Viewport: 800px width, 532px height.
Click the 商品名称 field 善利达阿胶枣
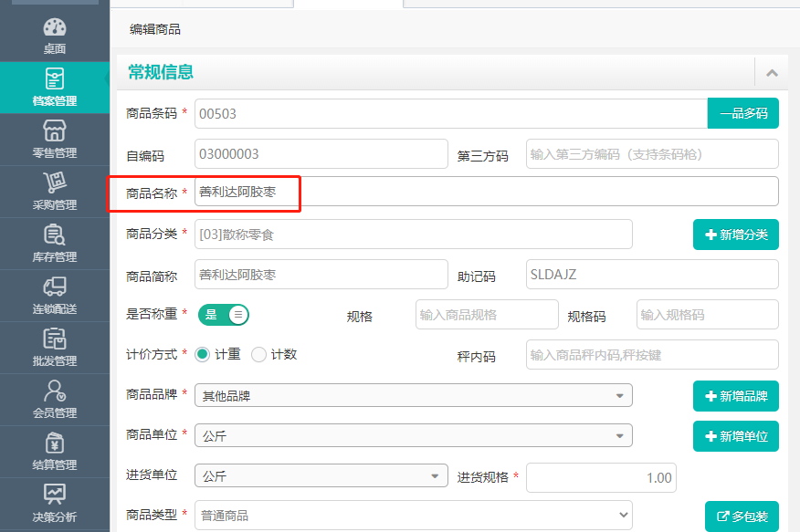pyautogui.click(x=486, y=192)
